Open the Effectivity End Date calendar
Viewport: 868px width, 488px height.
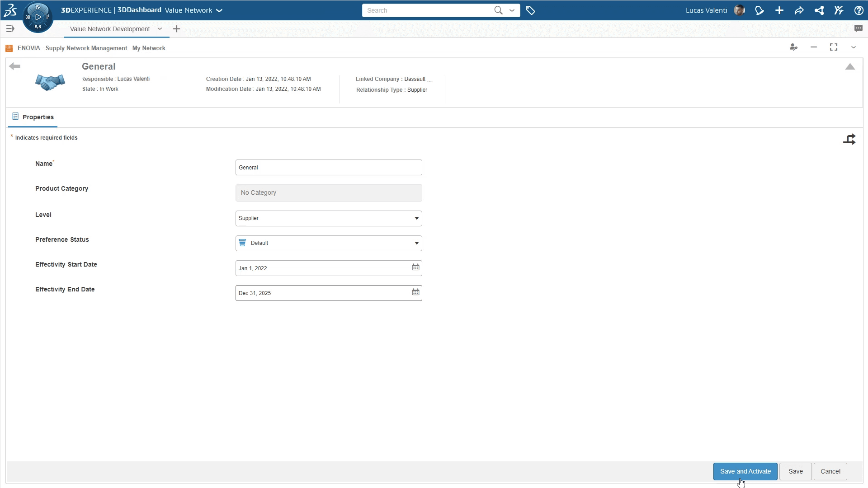click(415, 292)
